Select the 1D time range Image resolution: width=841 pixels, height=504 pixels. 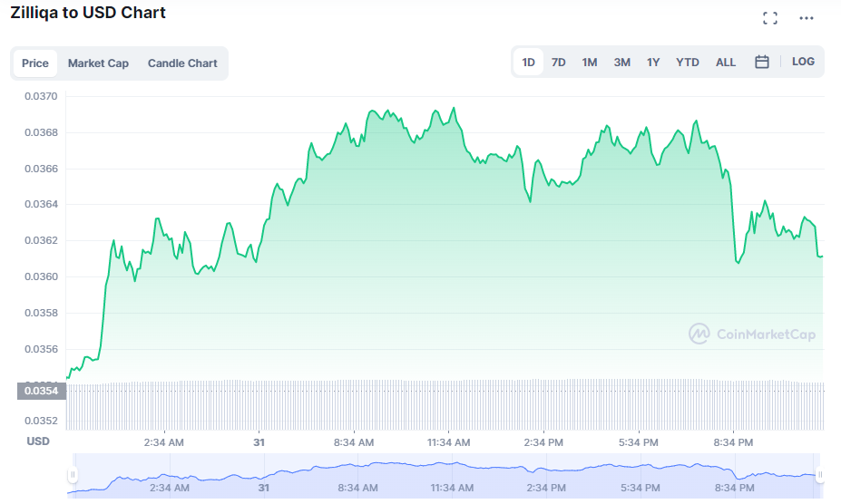coord(528,63)
